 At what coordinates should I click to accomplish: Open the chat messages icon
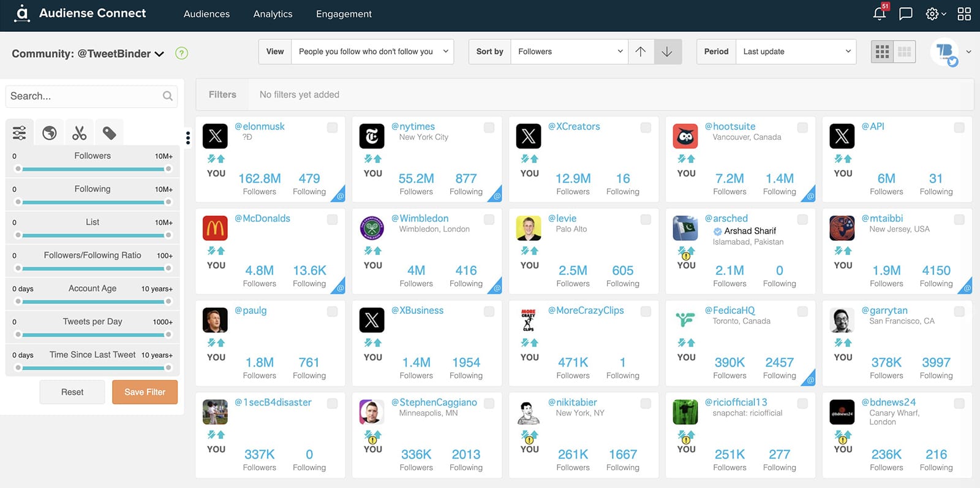point(906,13)
